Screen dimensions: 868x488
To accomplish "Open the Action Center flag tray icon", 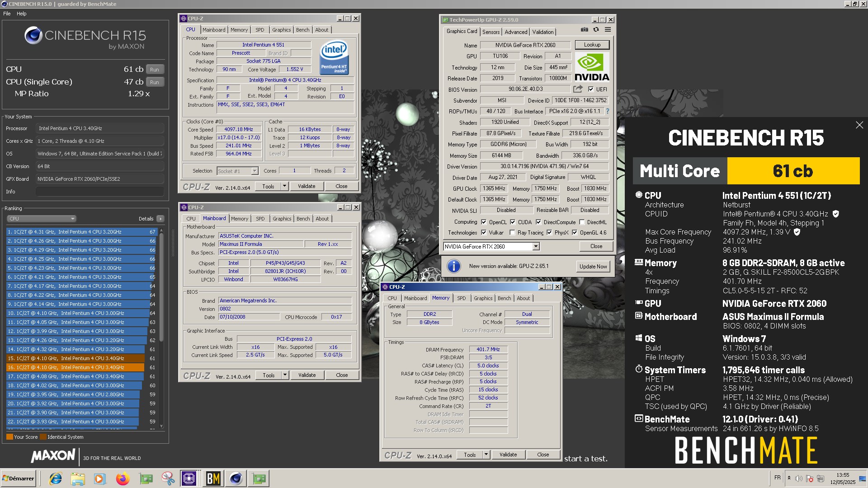I will tap(810, 479).
